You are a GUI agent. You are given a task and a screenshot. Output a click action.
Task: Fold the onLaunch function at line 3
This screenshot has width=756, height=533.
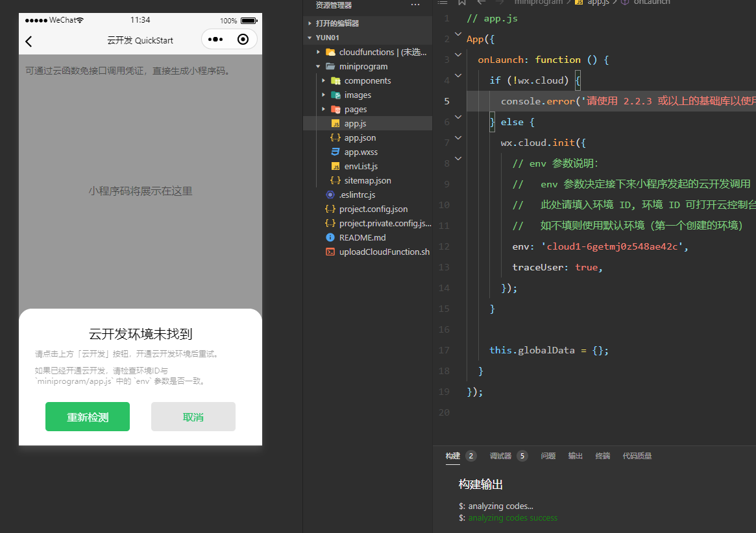[x=458, y=55]
